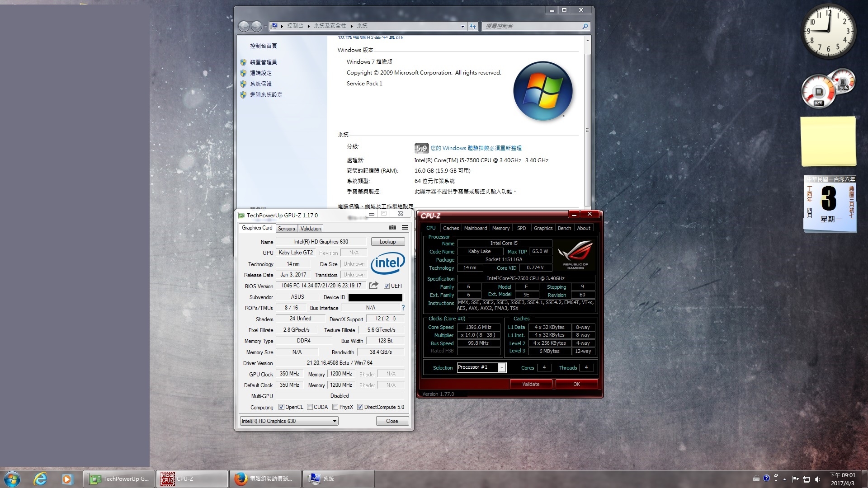Expand the recent pages dropdown arrow

[265, 27]
